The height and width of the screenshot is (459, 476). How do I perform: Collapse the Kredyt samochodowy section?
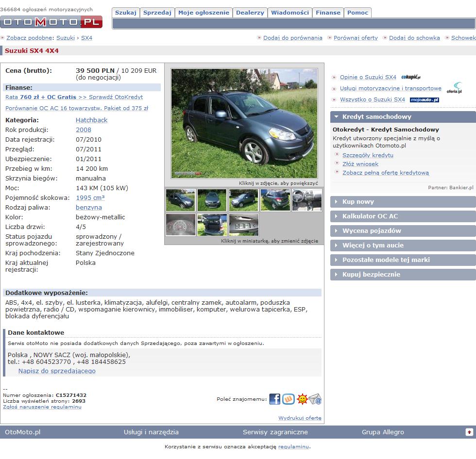[403, 117]
